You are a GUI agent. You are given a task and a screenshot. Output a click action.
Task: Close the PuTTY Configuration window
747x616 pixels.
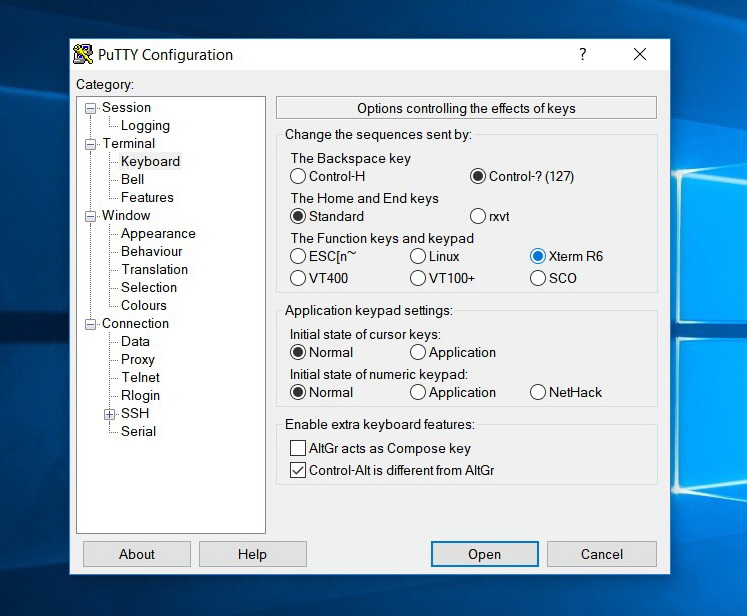point(640,54)
